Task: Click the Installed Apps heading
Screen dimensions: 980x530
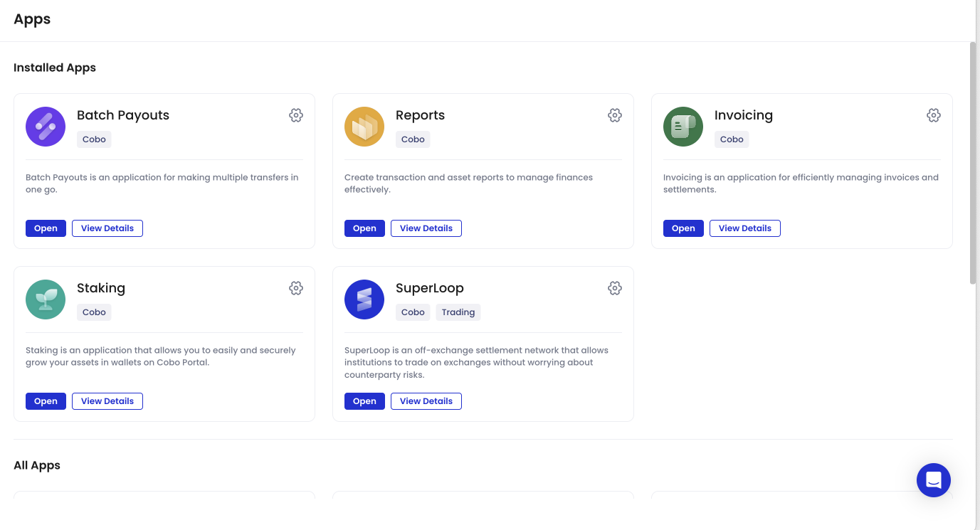Action: coord(55,68)
